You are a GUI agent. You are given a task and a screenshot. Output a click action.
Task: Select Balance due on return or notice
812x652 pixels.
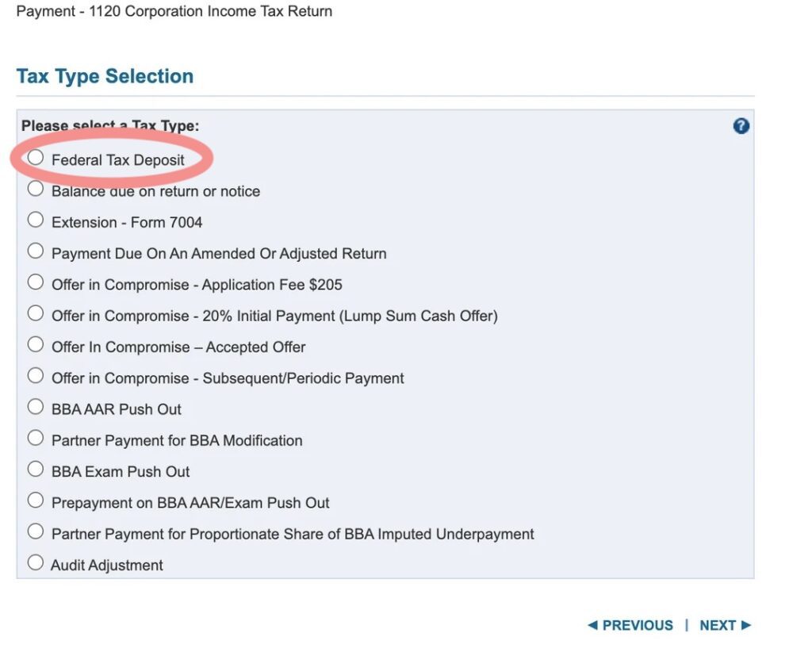36,189
